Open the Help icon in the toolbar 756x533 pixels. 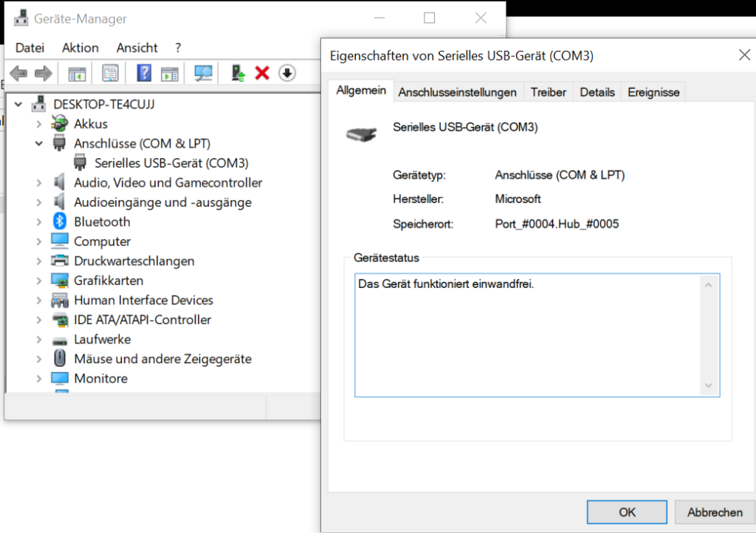(145, 73)
